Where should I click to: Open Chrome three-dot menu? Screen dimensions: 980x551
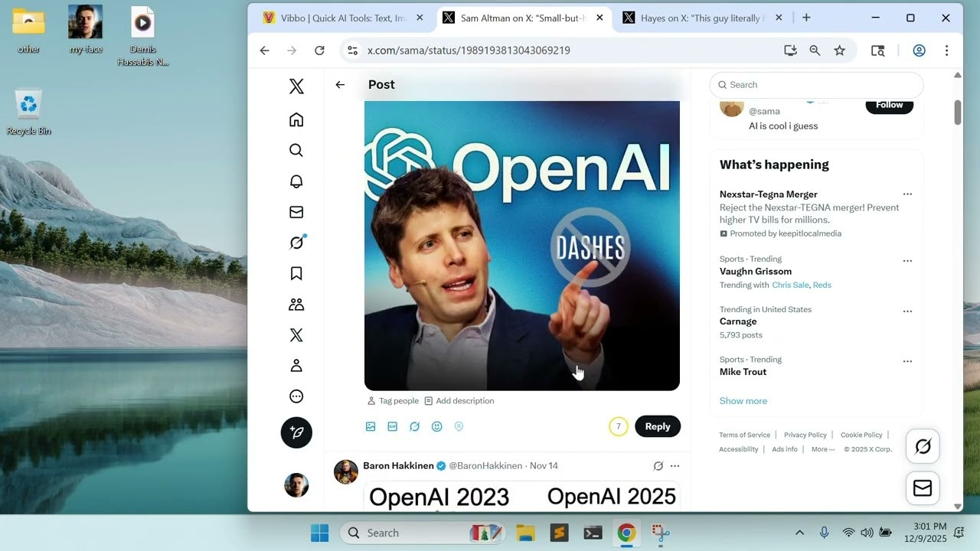coord(947,51)
